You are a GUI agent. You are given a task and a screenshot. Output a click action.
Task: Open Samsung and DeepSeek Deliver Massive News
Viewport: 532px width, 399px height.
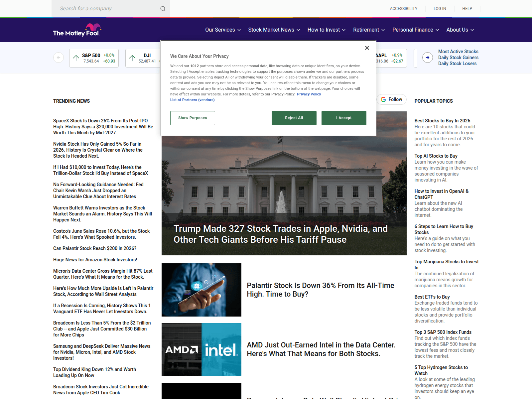tap(102, 352)
